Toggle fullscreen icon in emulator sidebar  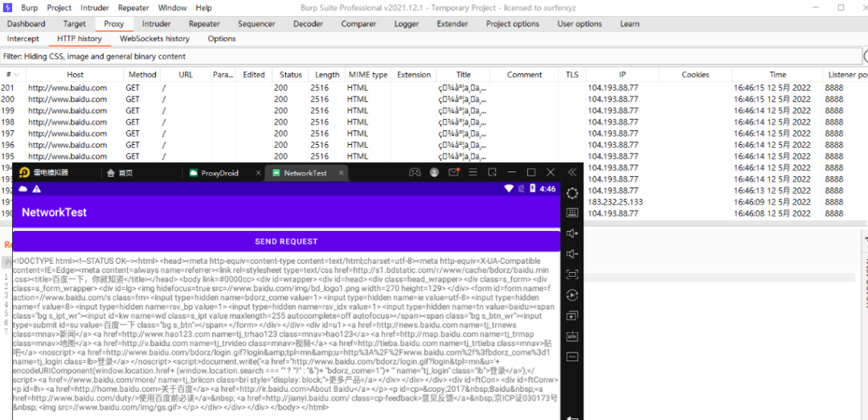[572, 274]
